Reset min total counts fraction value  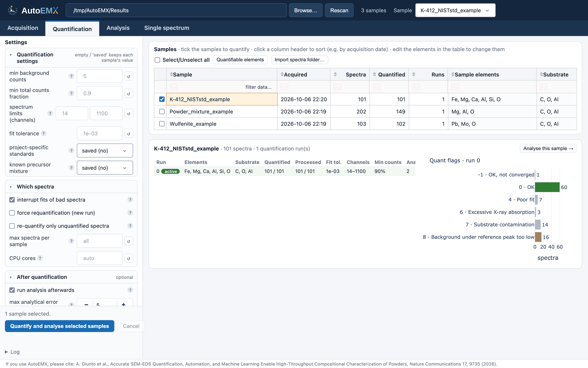point(128,93)
